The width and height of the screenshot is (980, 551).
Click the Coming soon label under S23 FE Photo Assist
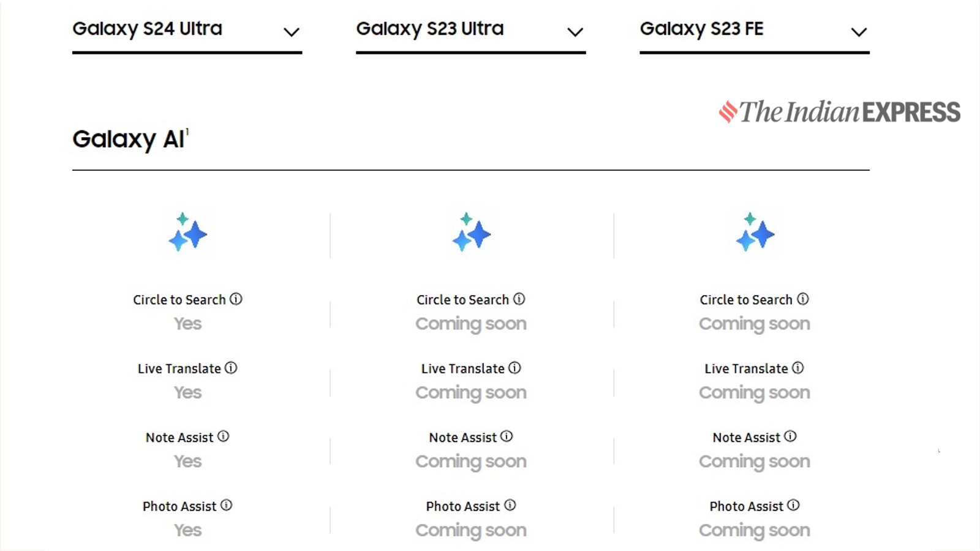(x=755, y=530)
